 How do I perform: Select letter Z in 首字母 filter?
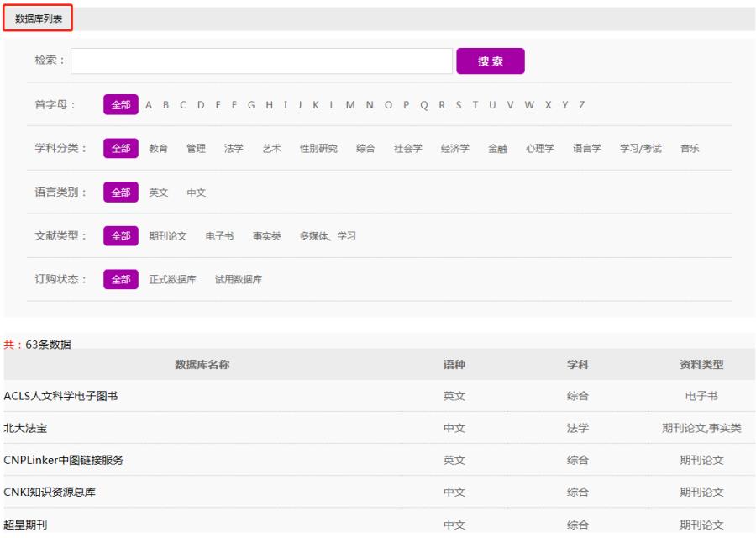click(581, 105)
